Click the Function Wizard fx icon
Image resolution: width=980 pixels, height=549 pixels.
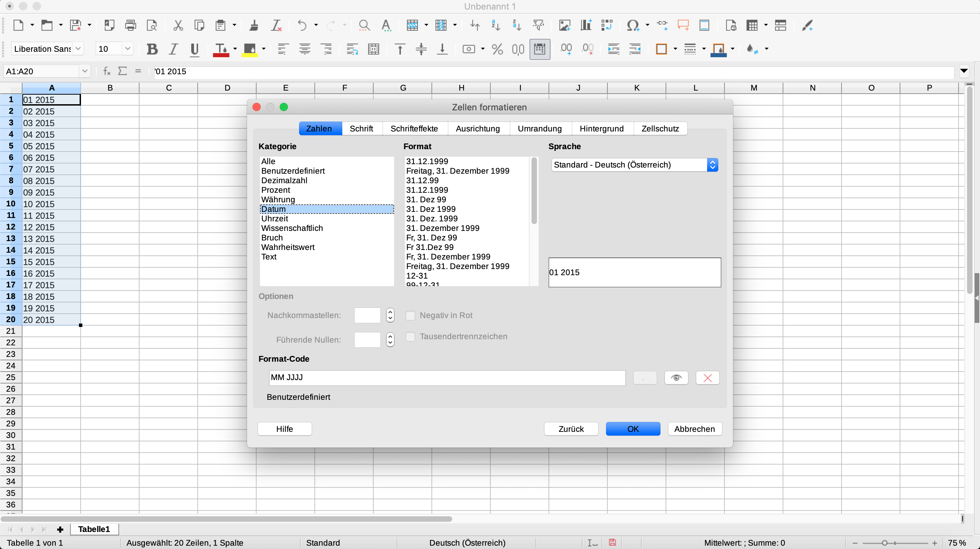pos(107,71)
